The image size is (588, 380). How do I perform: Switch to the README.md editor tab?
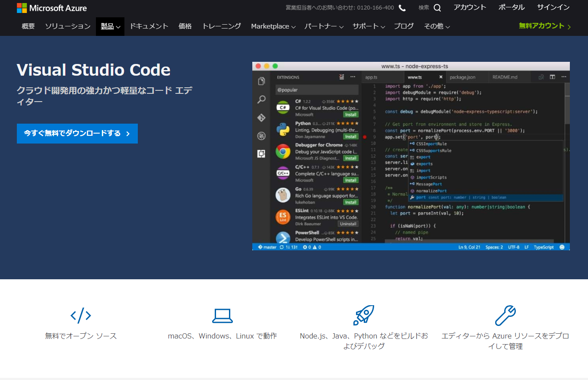(x=505, y=77)
